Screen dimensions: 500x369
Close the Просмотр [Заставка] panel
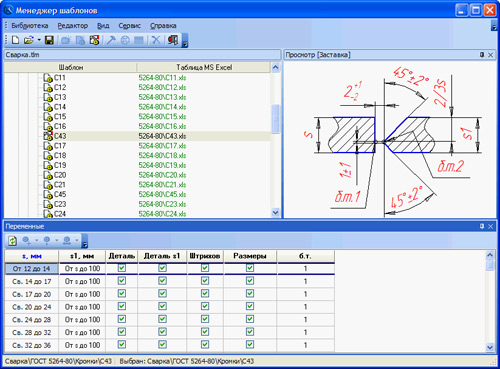pyautogui.click(x=490, y=55)
